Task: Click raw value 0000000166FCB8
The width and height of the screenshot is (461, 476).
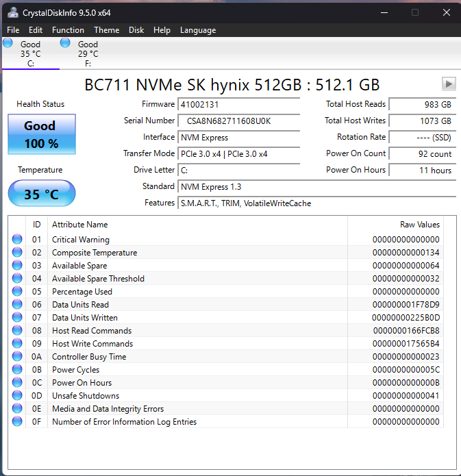Action: coord(406,331)
